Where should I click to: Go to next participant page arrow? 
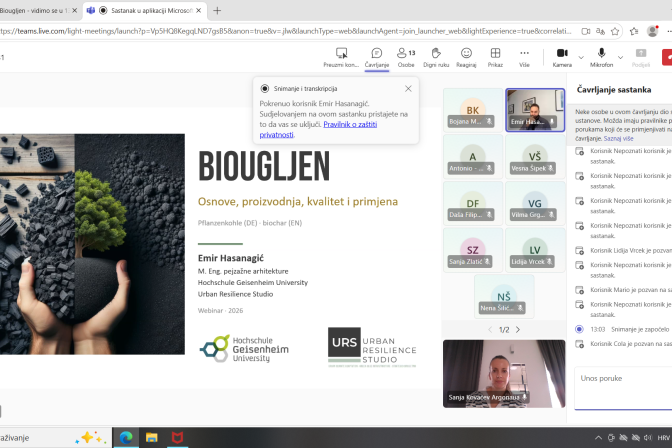(x=518, y=330)
